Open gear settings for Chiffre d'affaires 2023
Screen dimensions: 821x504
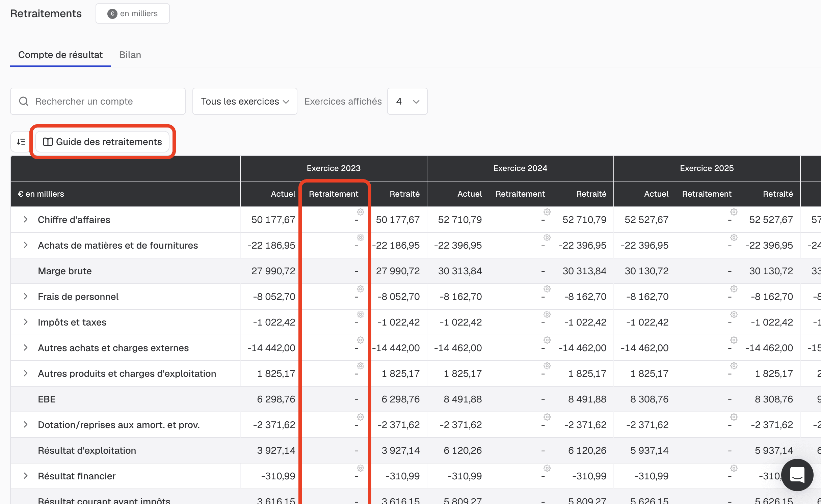coord(361,212)
